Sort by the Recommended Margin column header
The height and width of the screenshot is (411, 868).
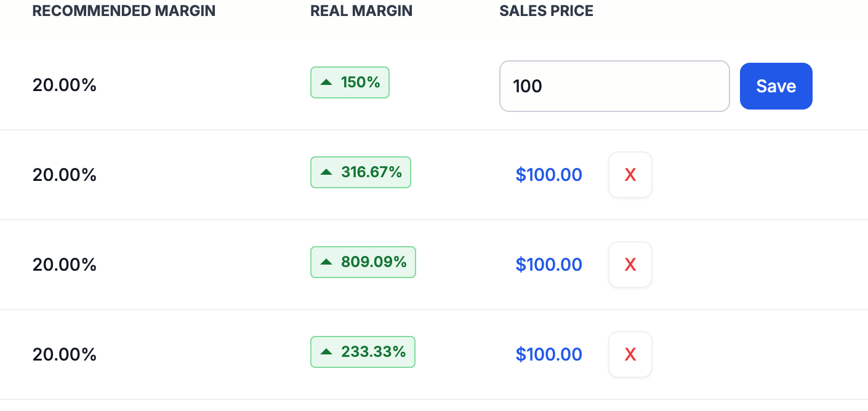pos(124,11)
